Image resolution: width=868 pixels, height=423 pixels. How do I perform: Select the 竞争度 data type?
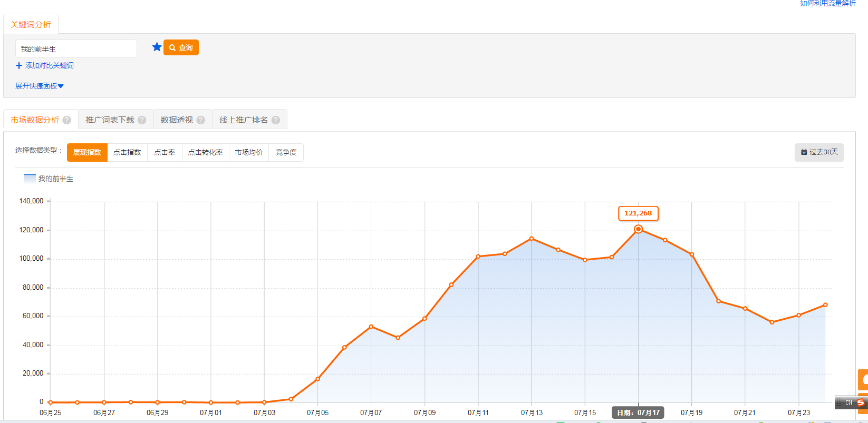[286, 152]
